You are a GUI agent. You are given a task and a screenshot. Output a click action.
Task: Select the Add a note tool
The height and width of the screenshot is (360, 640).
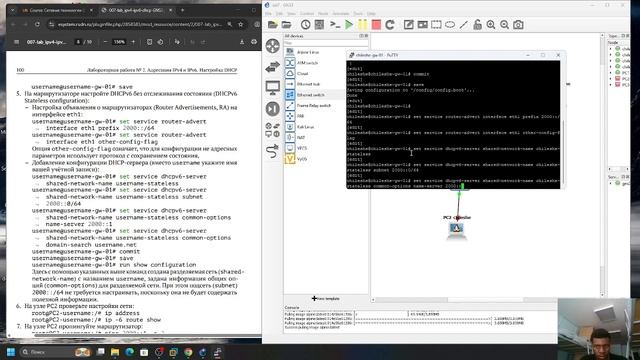409,25
